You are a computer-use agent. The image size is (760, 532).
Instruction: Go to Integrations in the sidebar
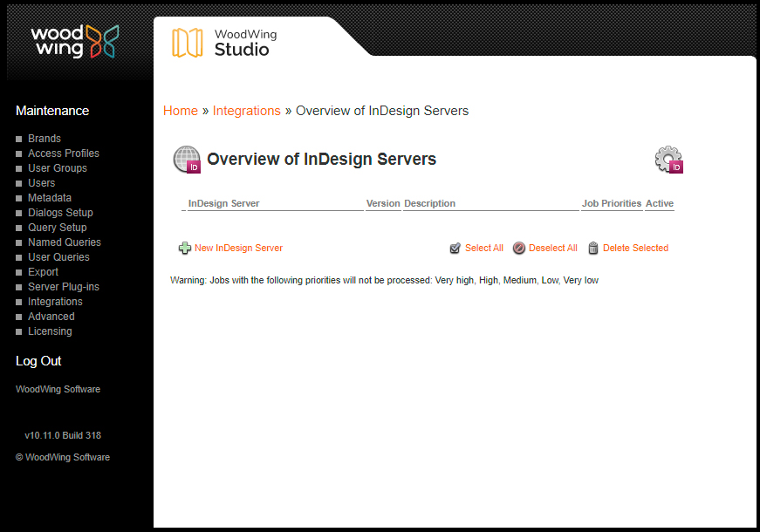click(x=55, y=302)
